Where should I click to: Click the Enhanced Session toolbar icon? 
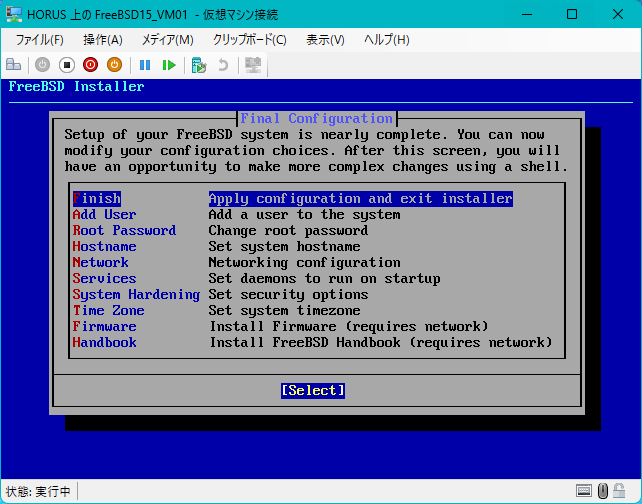(x=253, y=65)
